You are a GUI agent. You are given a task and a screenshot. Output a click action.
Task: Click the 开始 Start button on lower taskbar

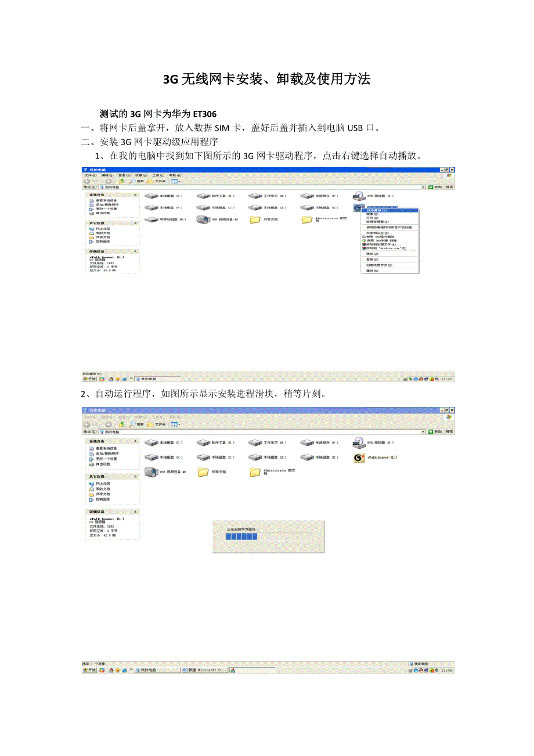pos(90,669)
